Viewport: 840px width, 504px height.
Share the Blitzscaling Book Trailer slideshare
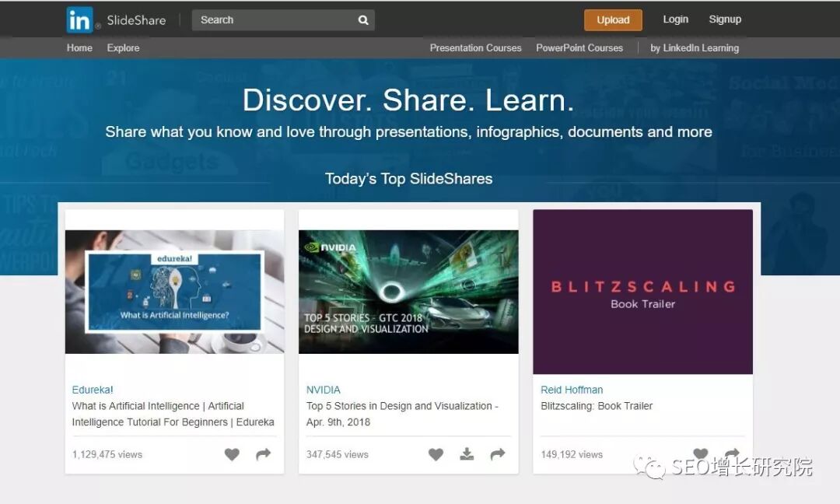(732, 453)
